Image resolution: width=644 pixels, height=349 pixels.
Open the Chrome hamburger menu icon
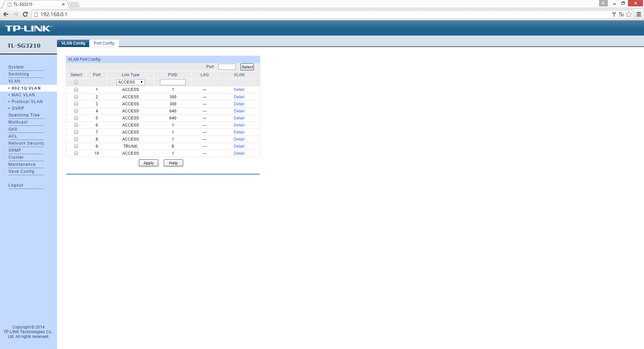click(639, 14)
